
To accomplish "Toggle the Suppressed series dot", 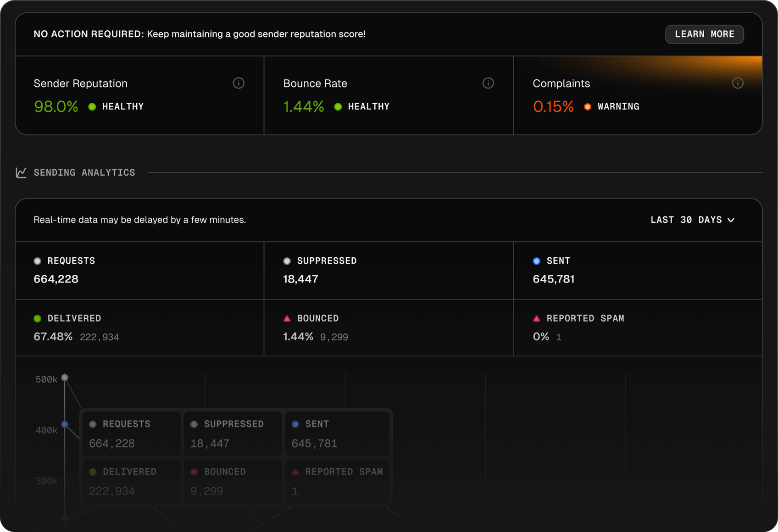I will coord(287,261).
